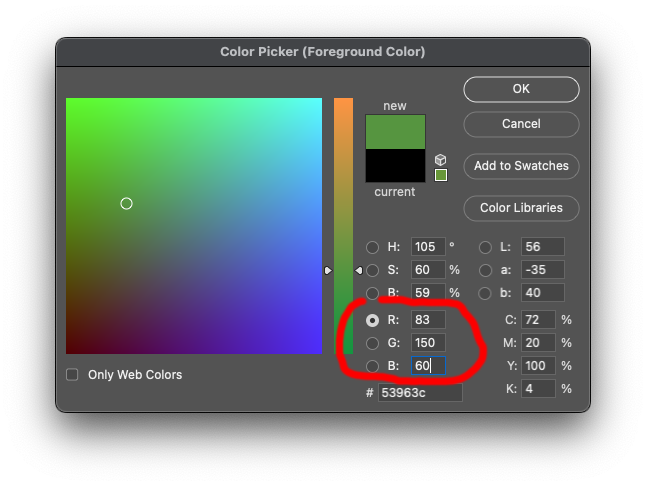Click the 'new' green color preview swatch
The image size is (646, 486).
395,132
